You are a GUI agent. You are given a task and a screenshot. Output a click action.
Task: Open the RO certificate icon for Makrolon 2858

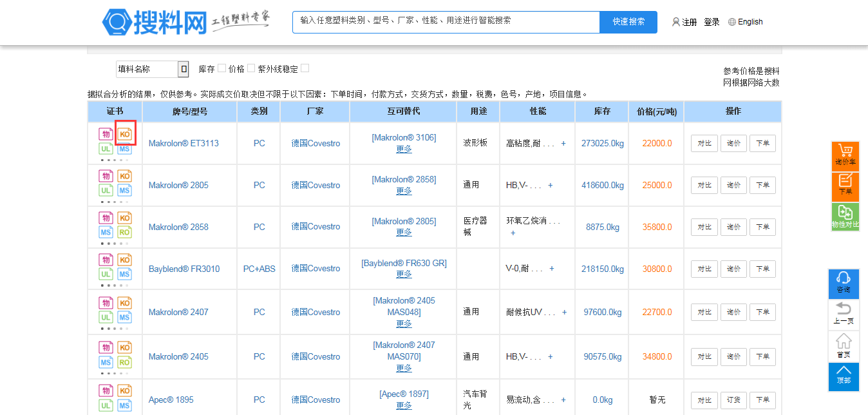125,232
